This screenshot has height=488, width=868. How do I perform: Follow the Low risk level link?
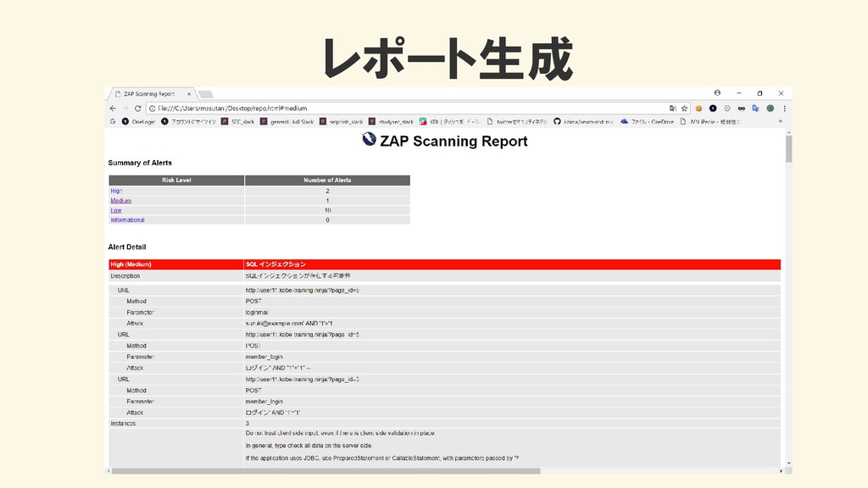115,210
